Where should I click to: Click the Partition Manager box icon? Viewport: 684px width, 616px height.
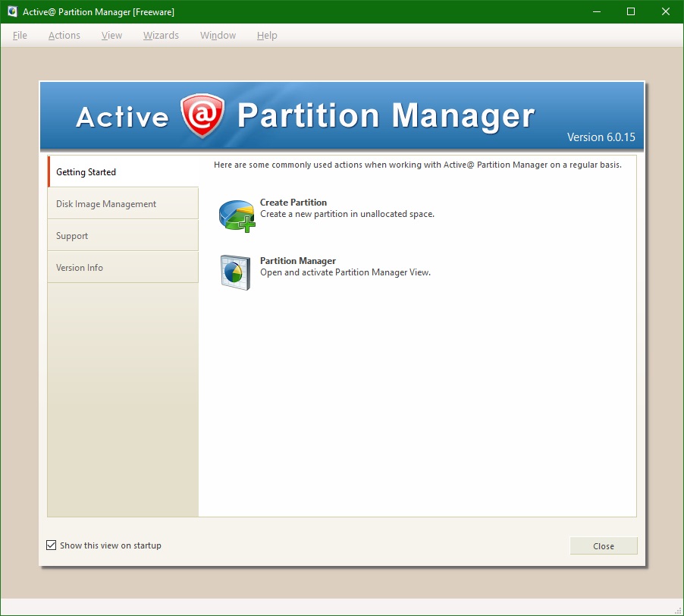click(x=235, y=272)
